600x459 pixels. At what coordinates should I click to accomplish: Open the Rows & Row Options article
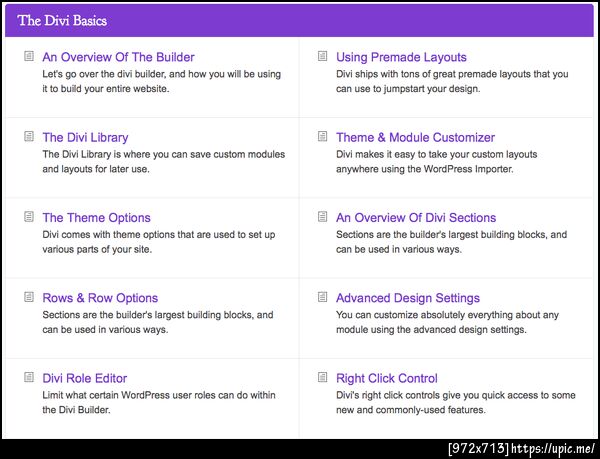pyautogui.click(x=100, y=298)
